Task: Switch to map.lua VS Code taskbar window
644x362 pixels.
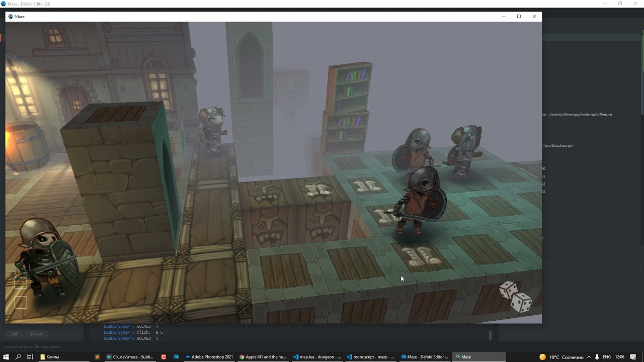Action: 316,357
